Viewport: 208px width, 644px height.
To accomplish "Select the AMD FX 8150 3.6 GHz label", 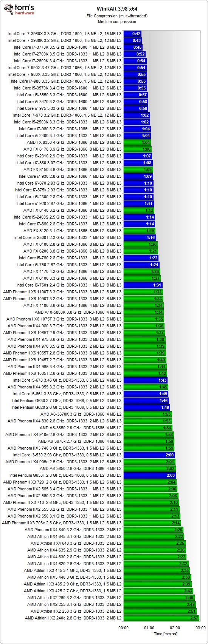I will click(73, 169).
